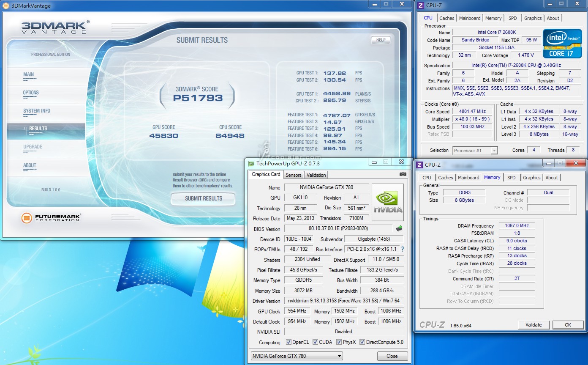Image resolution: width=588 pixels, height=365 pixels.
Task: Open About in 3DMark Vantage menu
Action: [30, 165]
